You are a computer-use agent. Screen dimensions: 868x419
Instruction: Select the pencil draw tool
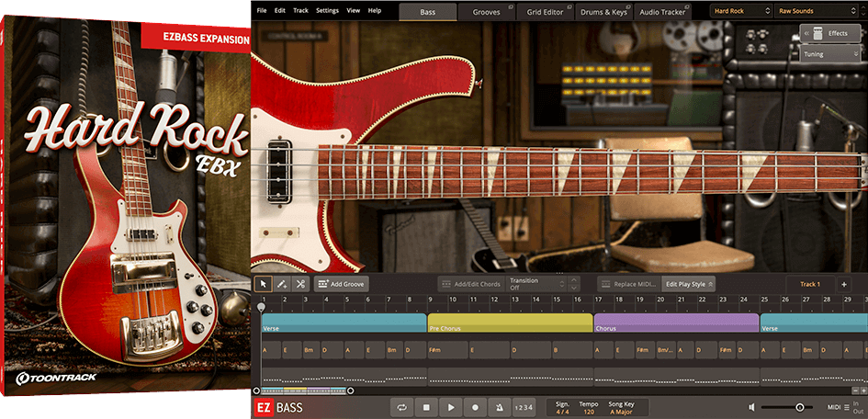coord(282,284)
